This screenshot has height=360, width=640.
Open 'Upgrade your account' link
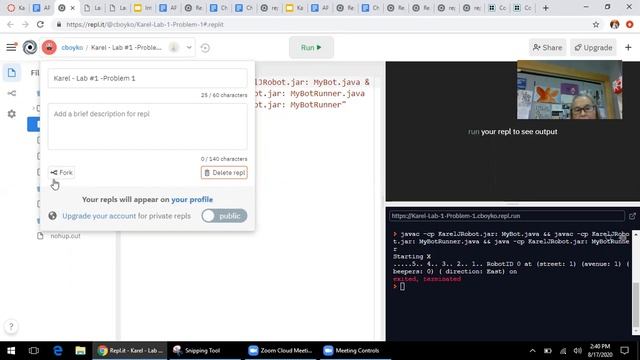[99, 216]
